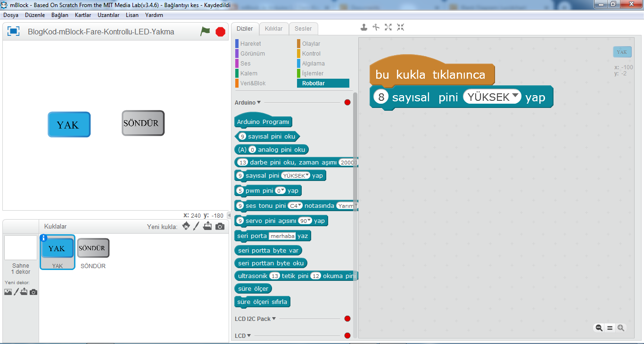
Task: Open the YAK sprite info button
Action: click(44, 238)
